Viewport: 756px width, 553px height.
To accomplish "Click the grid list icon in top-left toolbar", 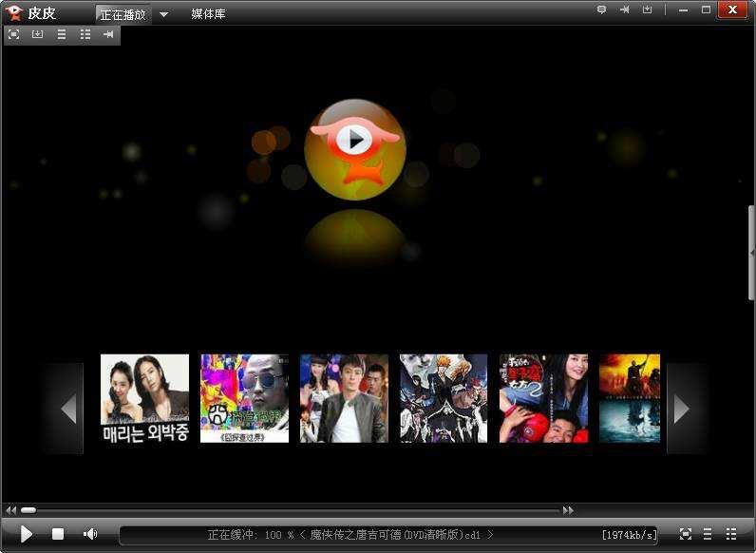I will click(x=85, y=34).
